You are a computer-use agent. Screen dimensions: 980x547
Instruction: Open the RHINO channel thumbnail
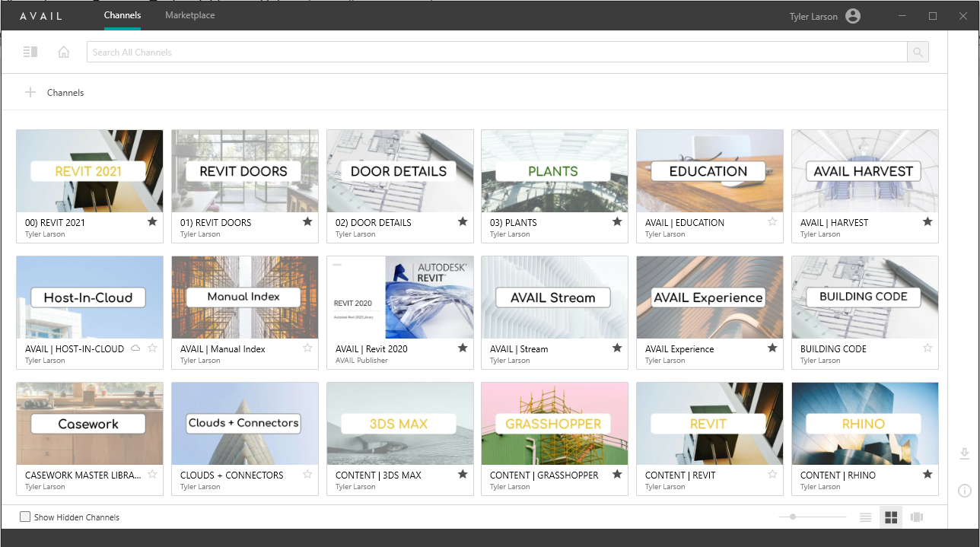[x=865, y=424]
